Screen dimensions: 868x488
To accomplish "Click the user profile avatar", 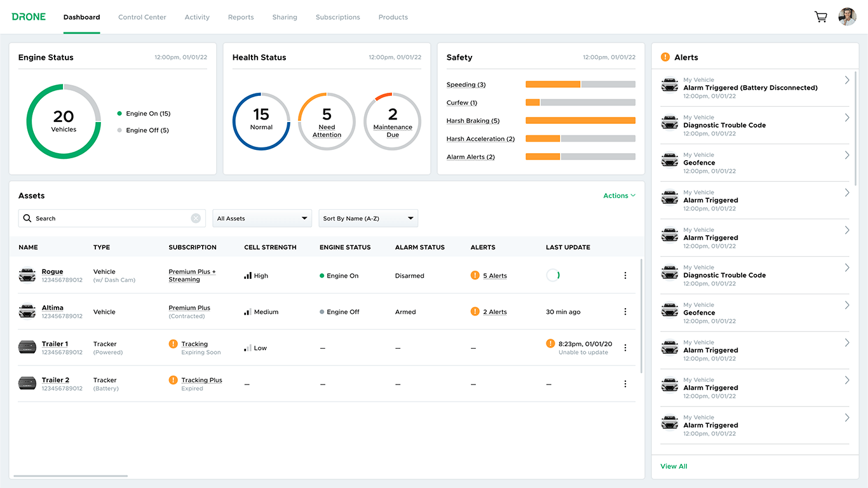I will pos(847,17).
